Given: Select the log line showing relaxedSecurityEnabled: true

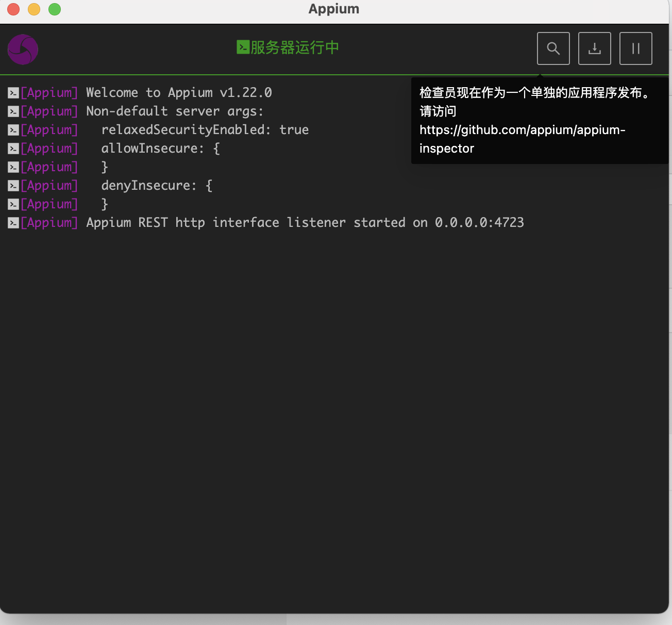Looking at the screenshot, I should 204,130.
